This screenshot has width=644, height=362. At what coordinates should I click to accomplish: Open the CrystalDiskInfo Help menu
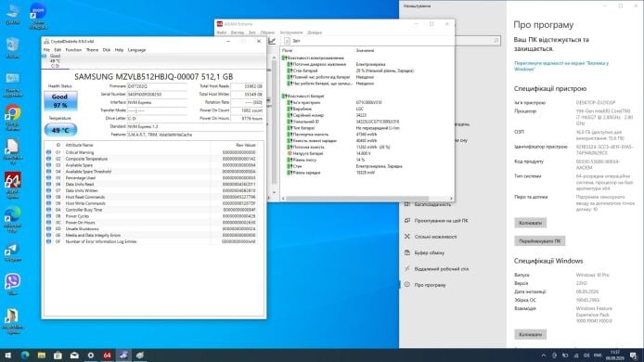pos(119,50)
